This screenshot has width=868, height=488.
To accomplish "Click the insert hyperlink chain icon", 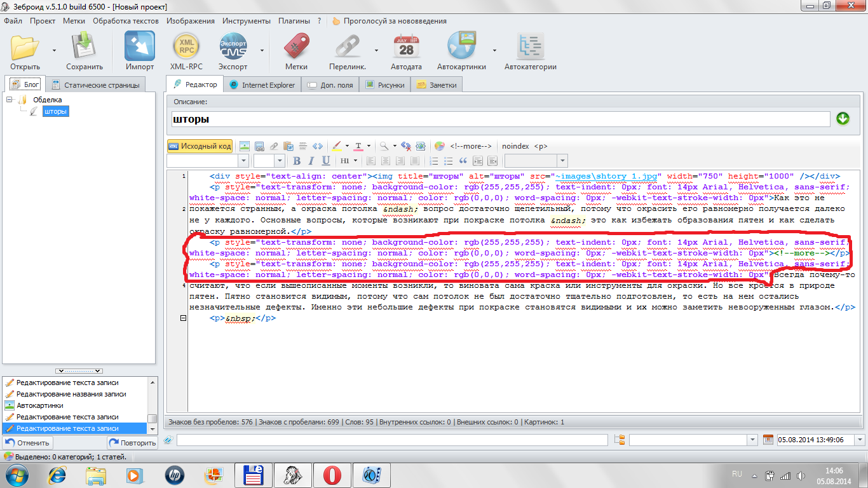I will coord(274,146).
